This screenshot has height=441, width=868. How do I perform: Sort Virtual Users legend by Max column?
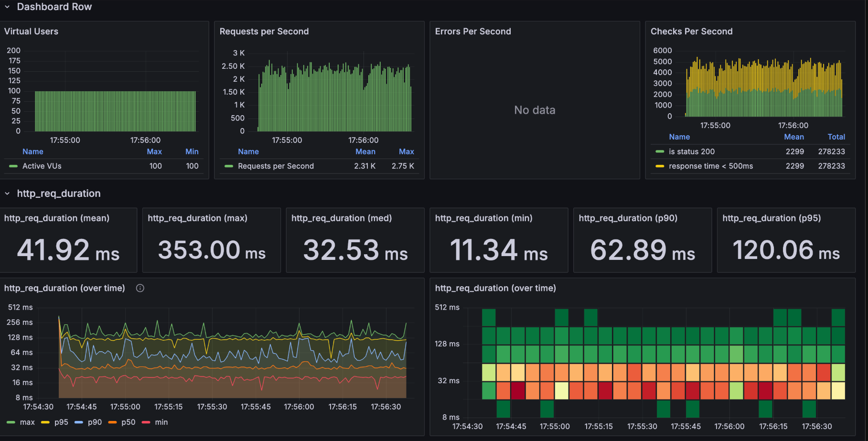tap(154, 151)
